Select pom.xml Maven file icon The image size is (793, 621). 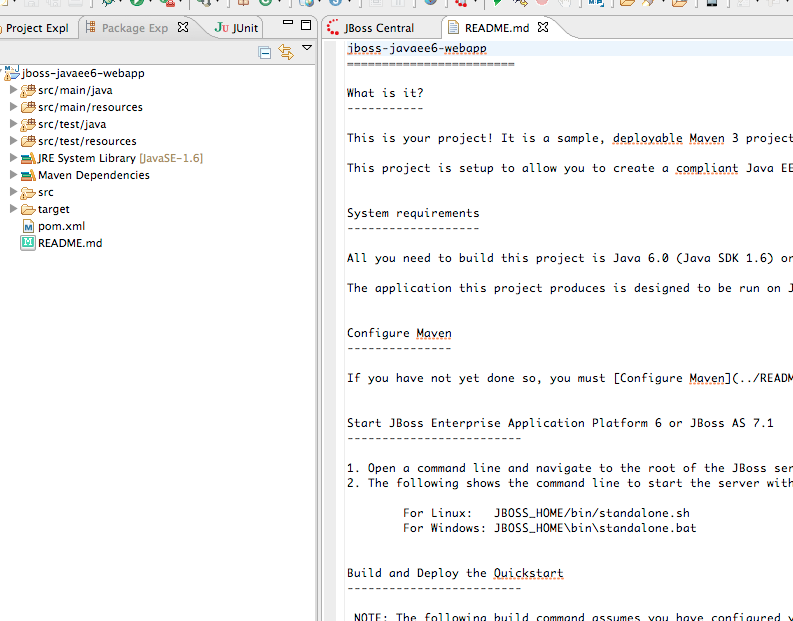tap(28, 227)
